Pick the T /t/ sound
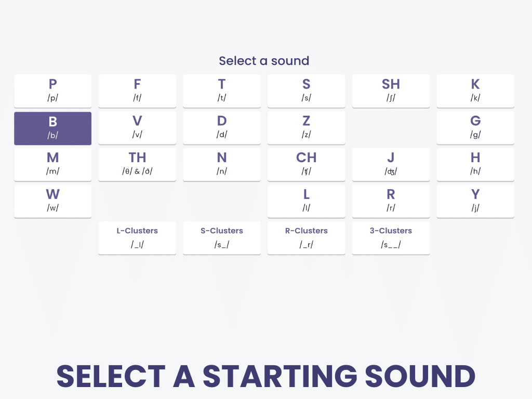Image resolution: width=532 pixels, height=399 pixels. pyautogui.click(x=222, y=91)
